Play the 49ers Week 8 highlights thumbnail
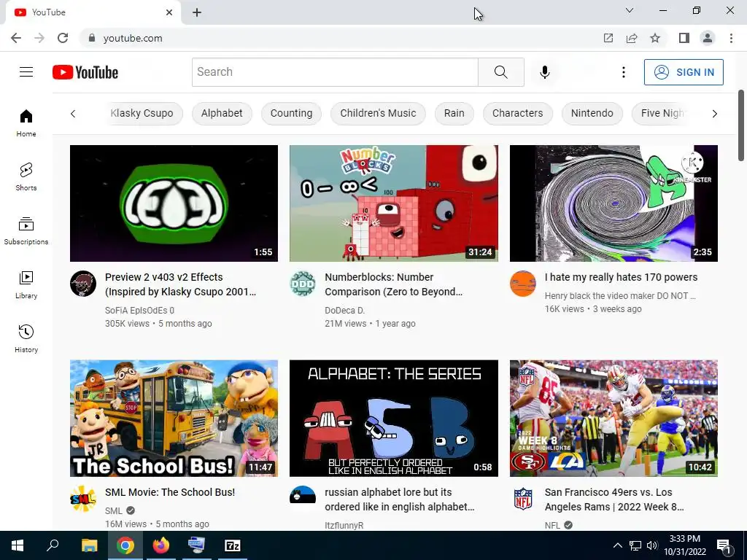This screenshot has width=747, height=560. tap(614, 418)
